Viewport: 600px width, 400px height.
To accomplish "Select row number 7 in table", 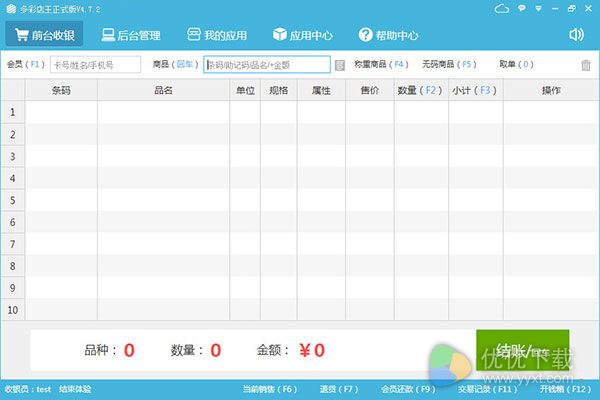I will (x=13, y=244).
